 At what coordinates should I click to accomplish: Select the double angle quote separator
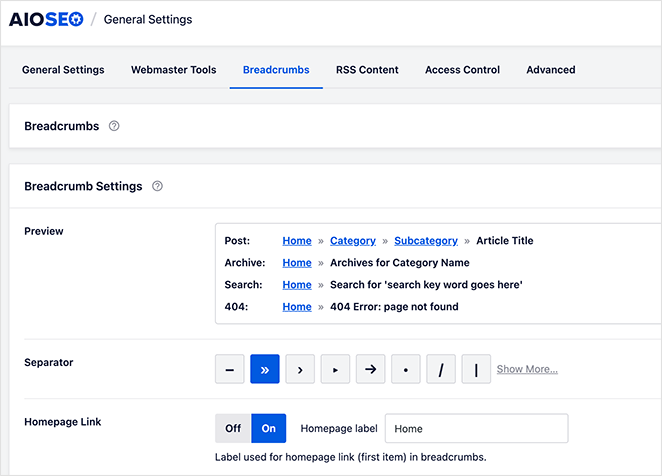click(265, 369)
